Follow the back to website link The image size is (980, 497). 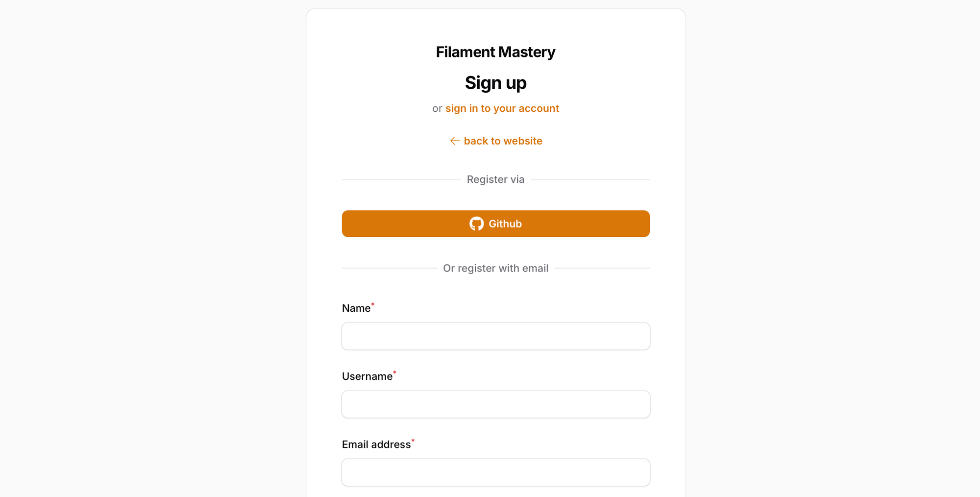[x=503, y=141]
